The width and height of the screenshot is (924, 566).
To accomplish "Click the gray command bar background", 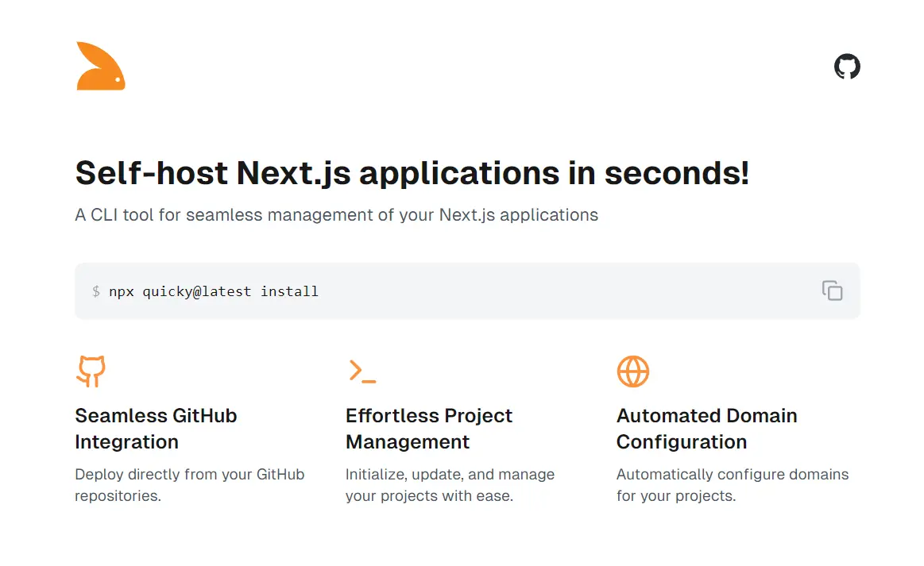I will [556, 291].
